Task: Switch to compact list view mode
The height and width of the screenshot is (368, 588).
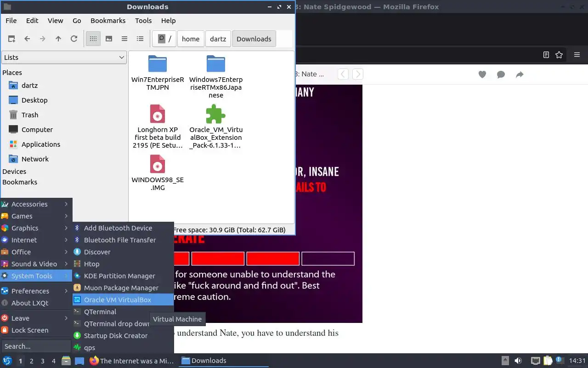Action: point(124,39)
